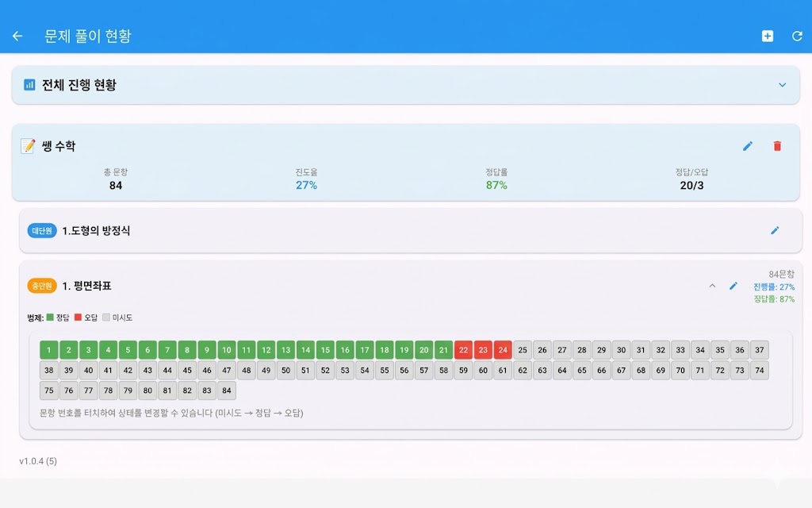Expand the 1.도형의 방정식 chapter row
The image size is (812, 508).
pyautogui.click(x=396, y=230)
